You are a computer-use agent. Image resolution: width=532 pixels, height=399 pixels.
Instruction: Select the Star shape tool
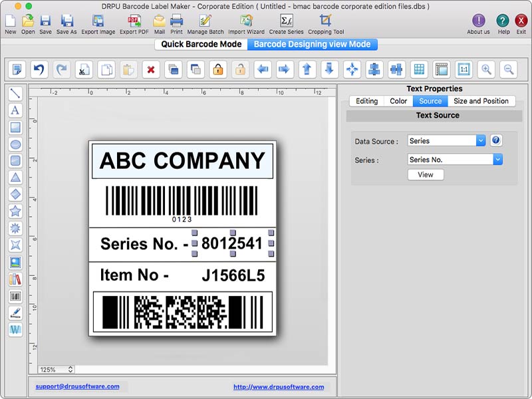[15, 211]
